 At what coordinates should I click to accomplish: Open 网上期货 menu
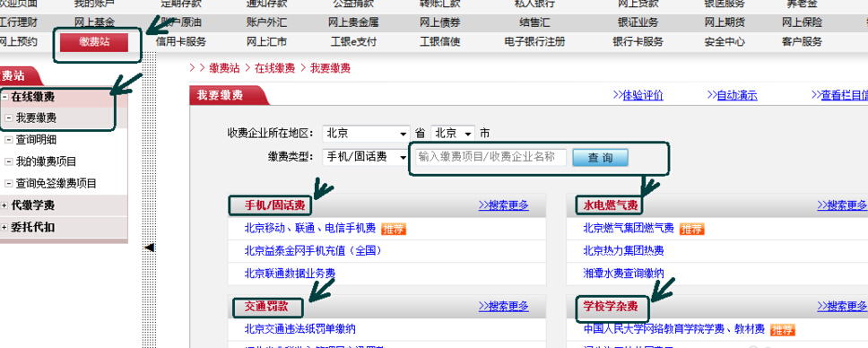(x=724, y=22)
